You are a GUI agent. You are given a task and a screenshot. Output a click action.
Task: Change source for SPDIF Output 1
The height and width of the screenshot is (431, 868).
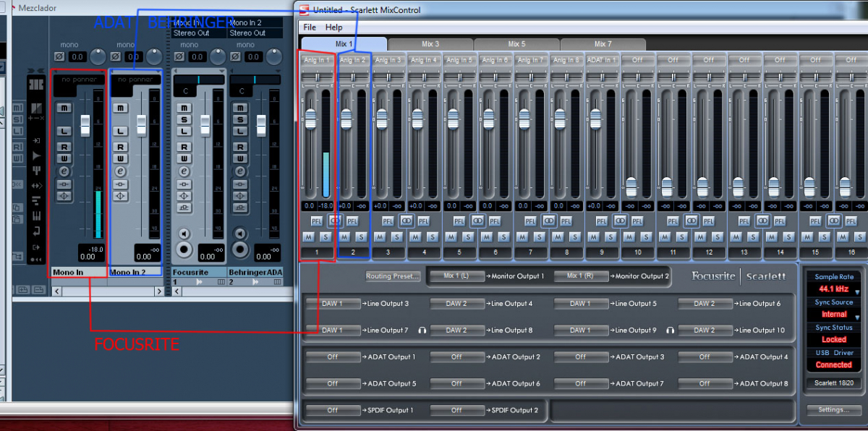pyautogui.click(x=333, y=411)
